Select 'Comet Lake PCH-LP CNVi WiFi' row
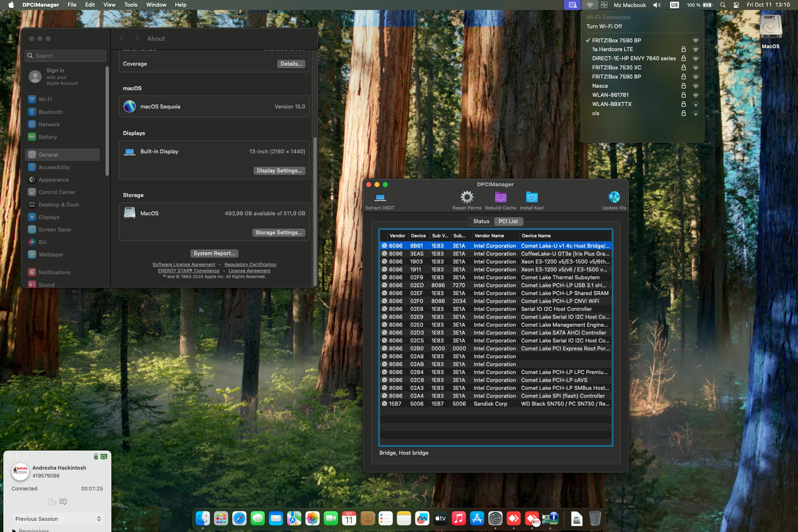The width and height of the screenshot is (798, 532). click(x=495, y=301)
